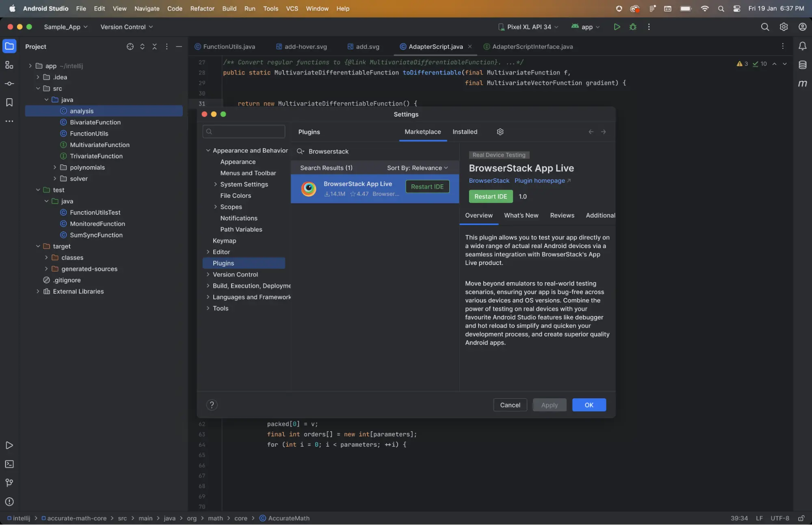Click the plugins settings gear icon
Image resolution: width=812 pixels, height=525 pixels.
[x=500, y=132]
